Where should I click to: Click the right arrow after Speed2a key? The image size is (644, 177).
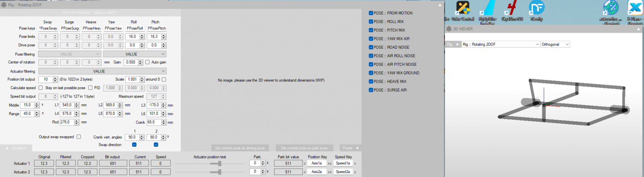pos(355,172)
